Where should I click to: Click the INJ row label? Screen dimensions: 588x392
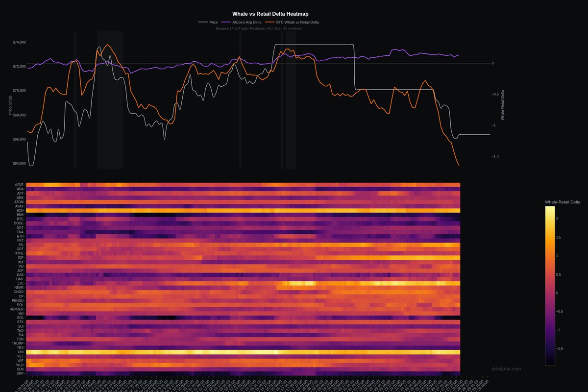coord(21,266)
